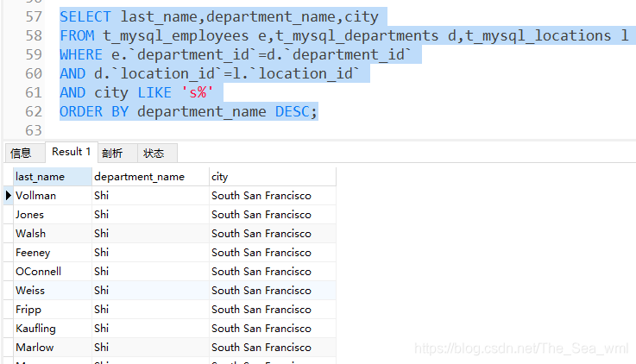Click Shi cell in Walsh row
This screenshot has width=636, height=364.
pos(150,234)
